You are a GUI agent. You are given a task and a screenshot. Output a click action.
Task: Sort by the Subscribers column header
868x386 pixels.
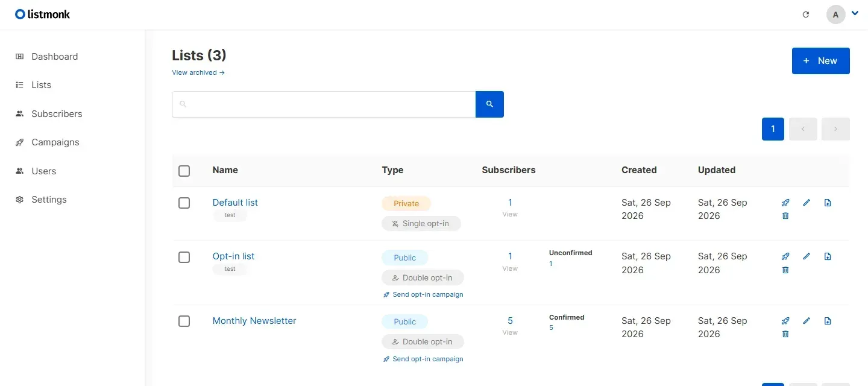509,170
